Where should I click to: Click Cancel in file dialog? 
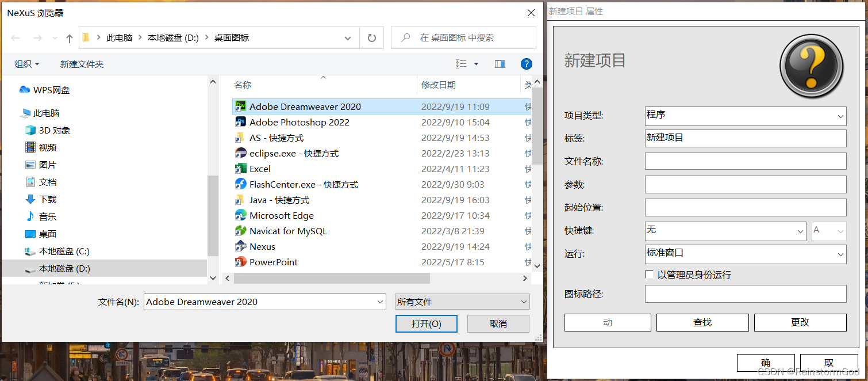point(498,323)
